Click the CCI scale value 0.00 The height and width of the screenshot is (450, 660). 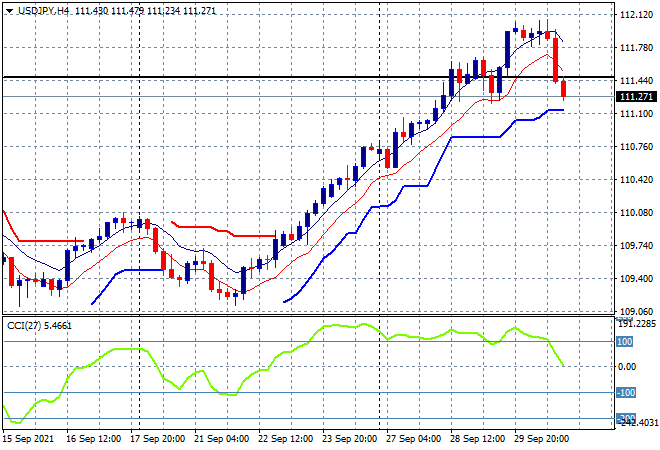(627, 367)
